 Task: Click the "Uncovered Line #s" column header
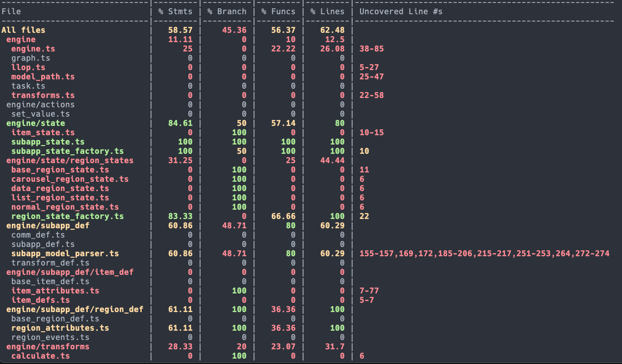[401, 11]
